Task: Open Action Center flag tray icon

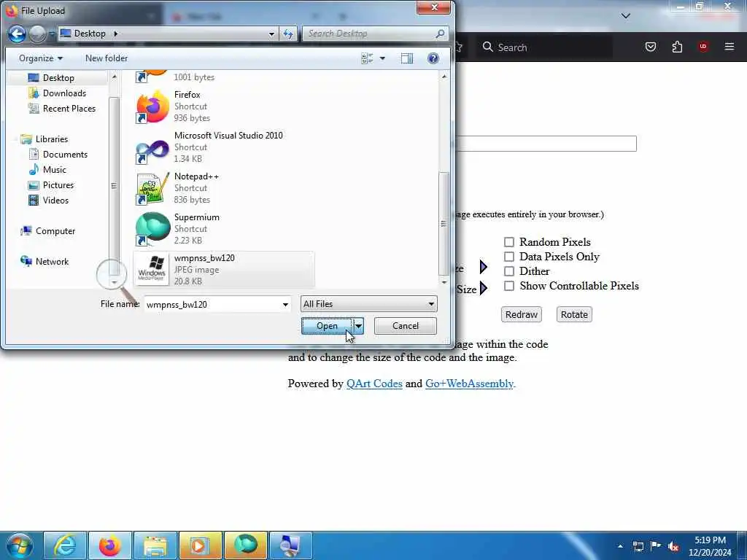Action: [656, 545]
